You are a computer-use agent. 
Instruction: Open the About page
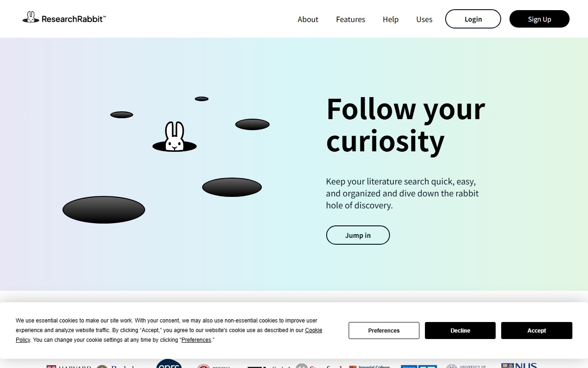308,19
